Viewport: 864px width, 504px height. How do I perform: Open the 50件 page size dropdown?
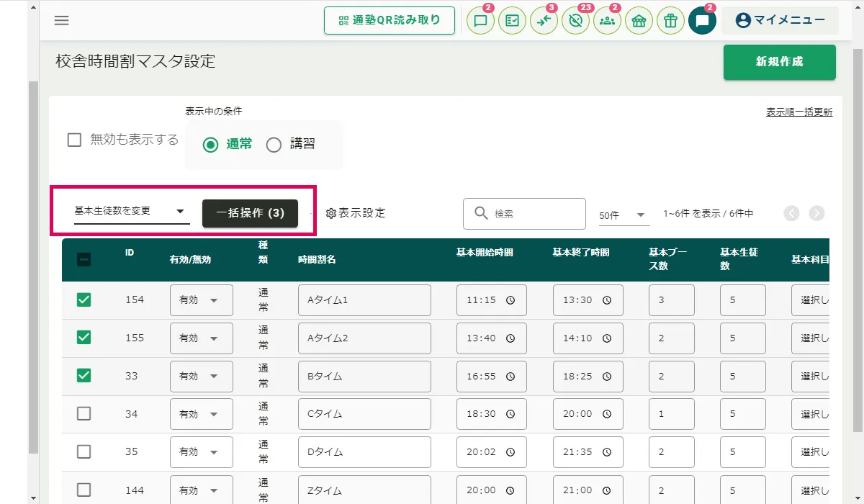click(x=624, y=215)
